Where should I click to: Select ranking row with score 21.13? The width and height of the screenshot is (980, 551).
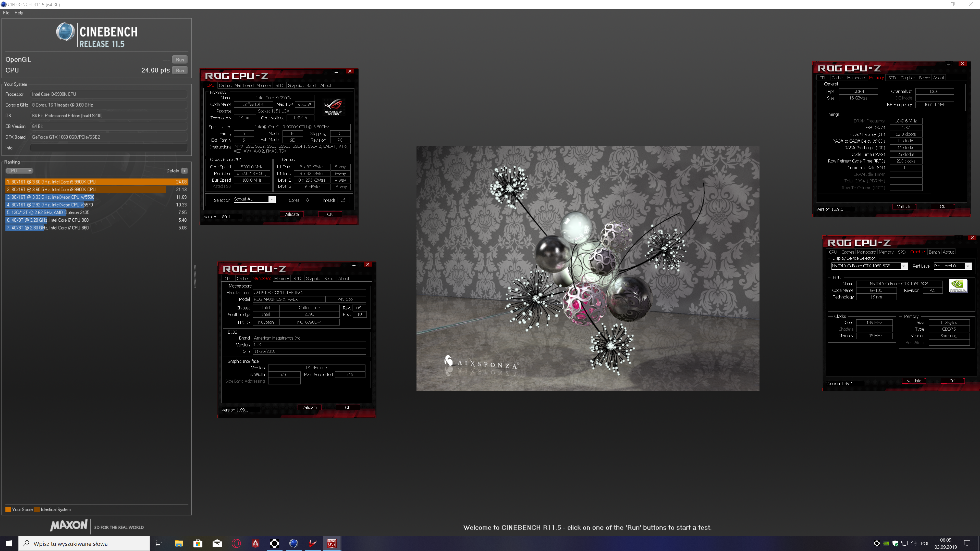(97, 189)
